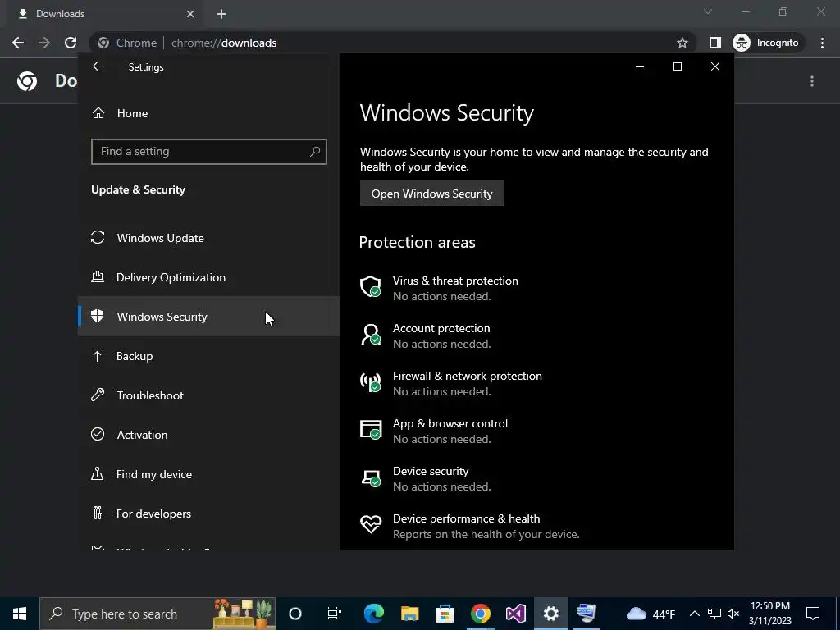Click the Home house icon
The width and height of the screenshot is (840, 630).
point(98,112)
